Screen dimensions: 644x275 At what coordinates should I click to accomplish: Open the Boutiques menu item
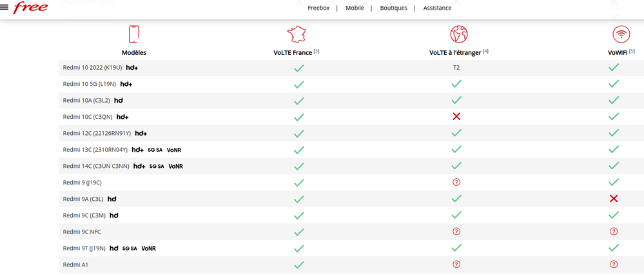[393, 8]
